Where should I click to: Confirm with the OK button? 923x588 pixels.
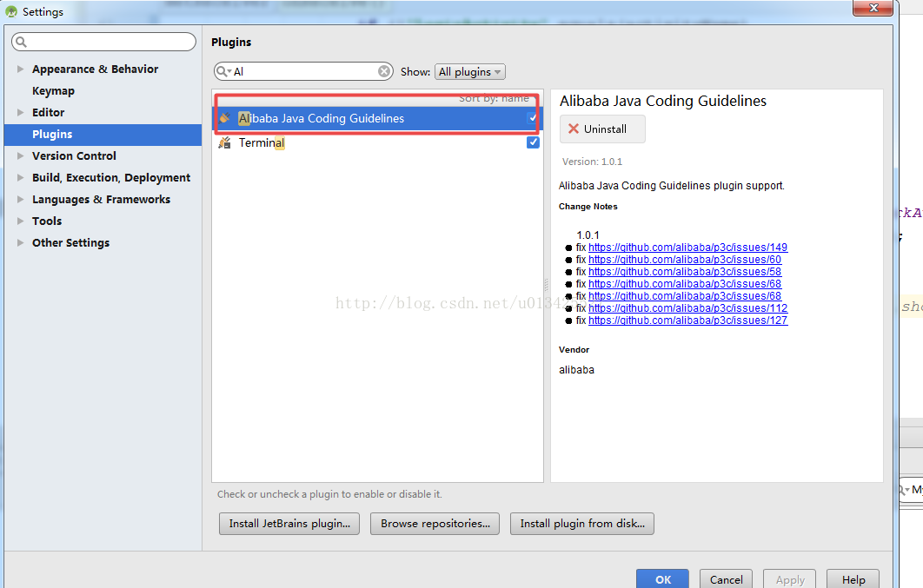(x=663, y=579)
